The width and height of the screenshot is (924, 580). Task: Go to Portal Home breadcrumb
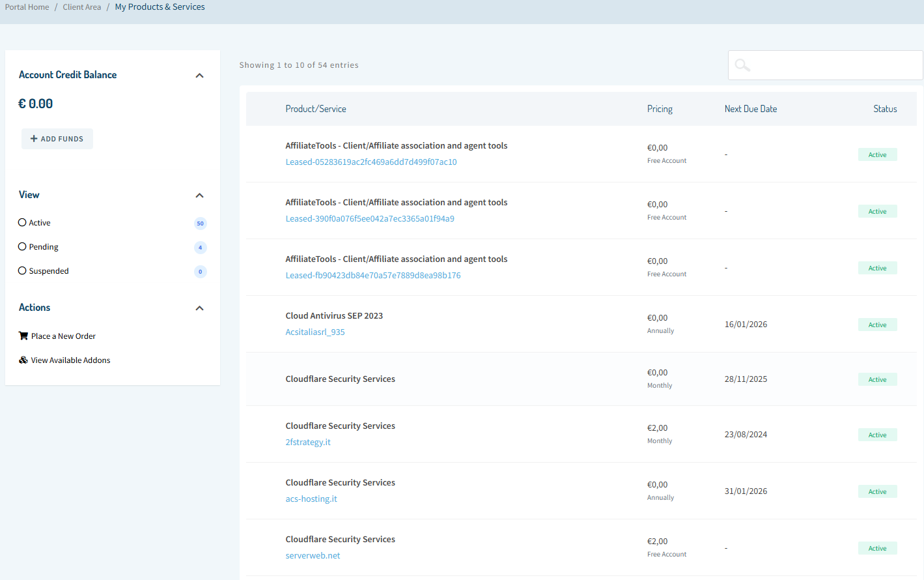pyautogui.click(x=27, y=7)
